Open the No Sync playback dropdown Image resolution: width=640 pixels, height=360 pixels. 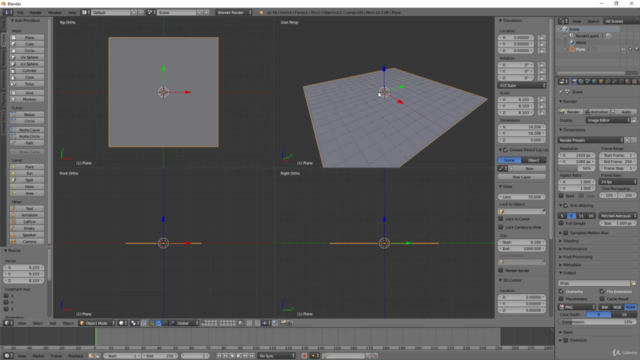276,356
